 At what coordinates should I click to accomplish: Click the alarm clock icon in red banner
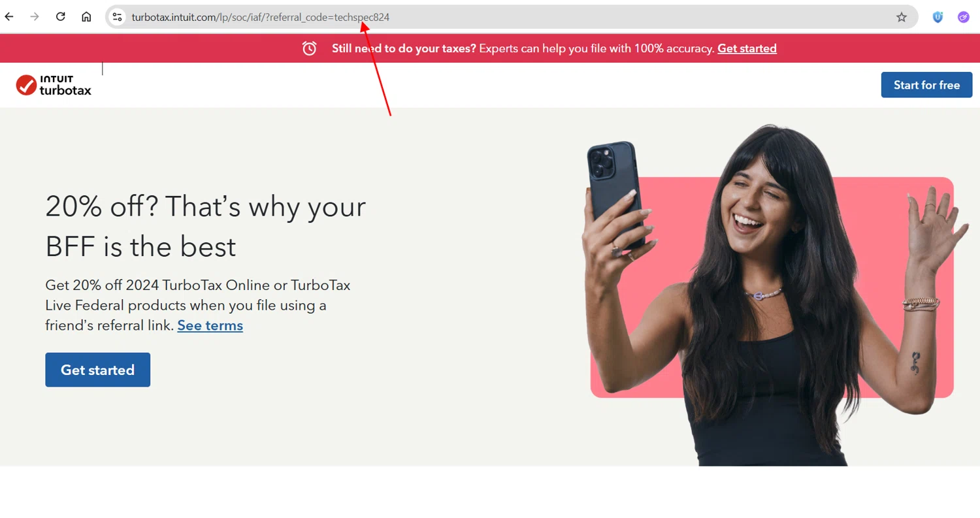pyautogui.click(x=309, y=48)
